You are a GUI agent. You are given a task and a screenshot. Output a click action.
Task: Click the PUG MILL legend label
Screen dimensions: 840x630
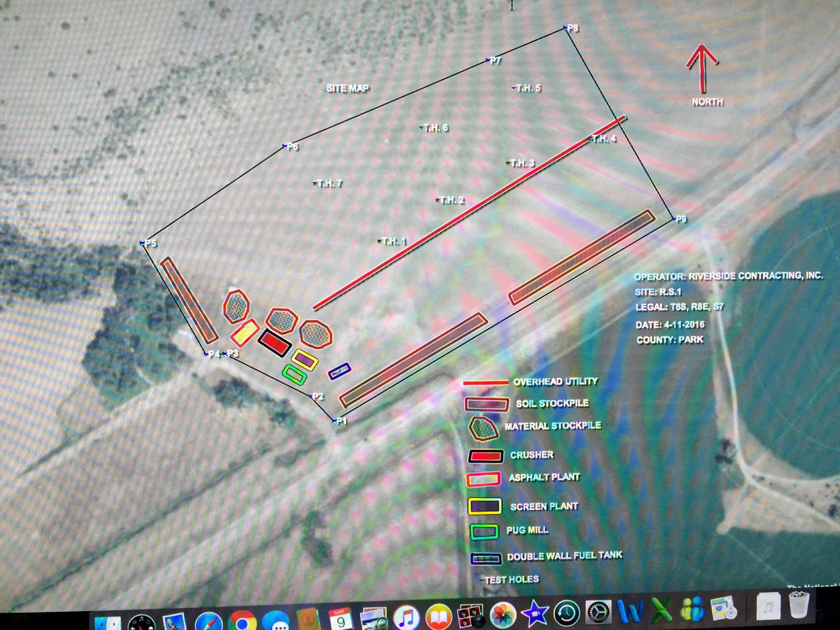[x=527, y=530]
